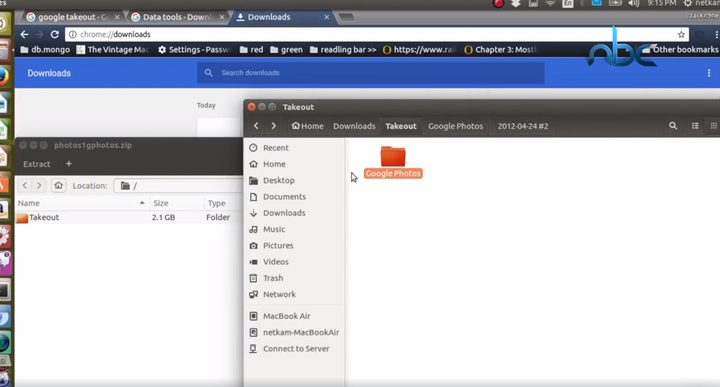The image size is (720, 387).
Task: Click Home in the path bar
Action: pos(307,126)
